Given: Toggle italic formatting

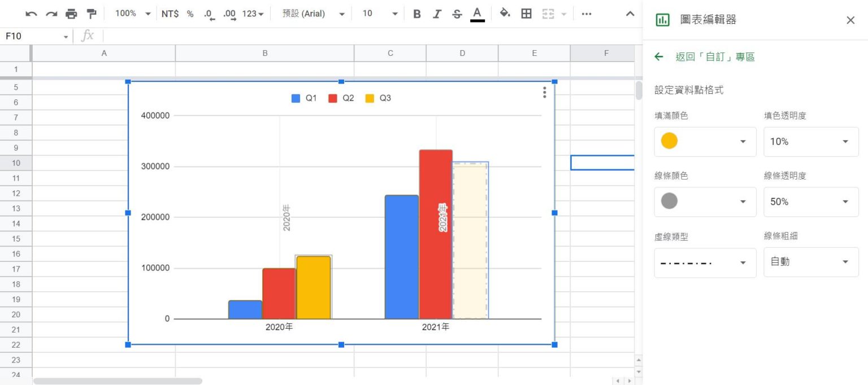Looking at the screenshot, I should [x=436, y=13].
